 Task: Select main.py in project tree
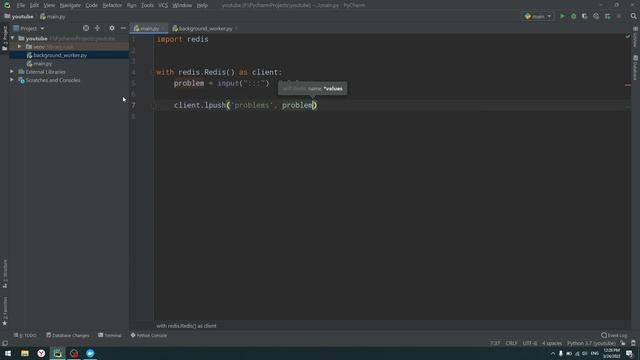[x=42, y=64]
